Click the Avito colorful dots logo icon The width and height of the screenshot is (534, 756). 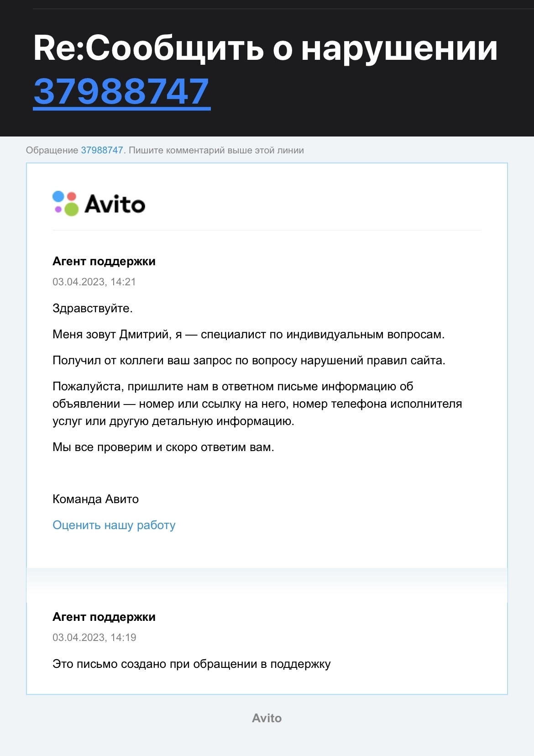[65, 204]
